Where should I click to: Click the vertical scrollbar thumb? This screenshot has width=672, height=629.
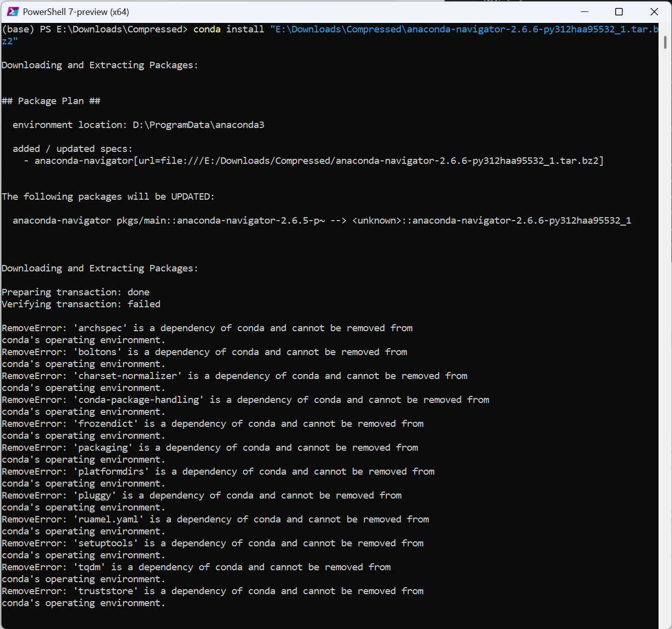point(665,42)
